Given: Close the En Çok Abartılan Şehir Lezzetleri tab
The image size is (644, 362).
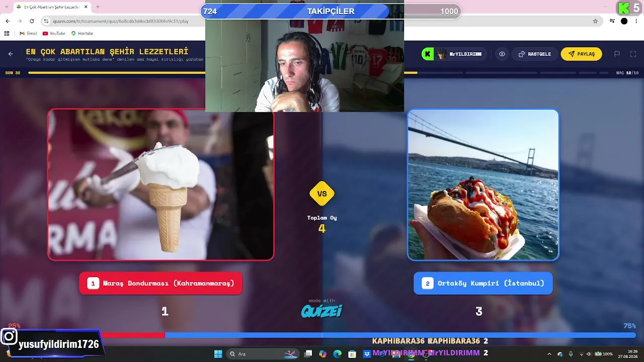Looking at the screenshot, I should coord(86,7).
